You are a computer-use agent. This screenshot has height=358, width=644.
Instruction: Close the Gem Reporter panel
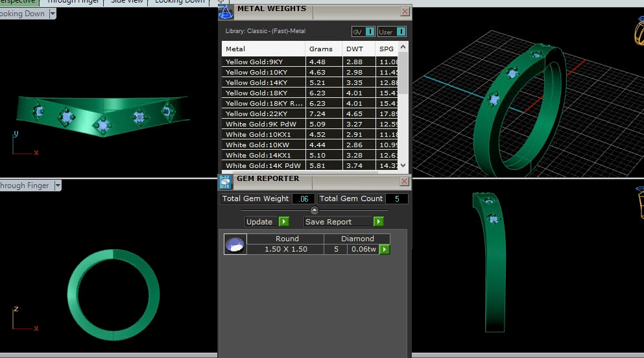[x=404, y=182]
